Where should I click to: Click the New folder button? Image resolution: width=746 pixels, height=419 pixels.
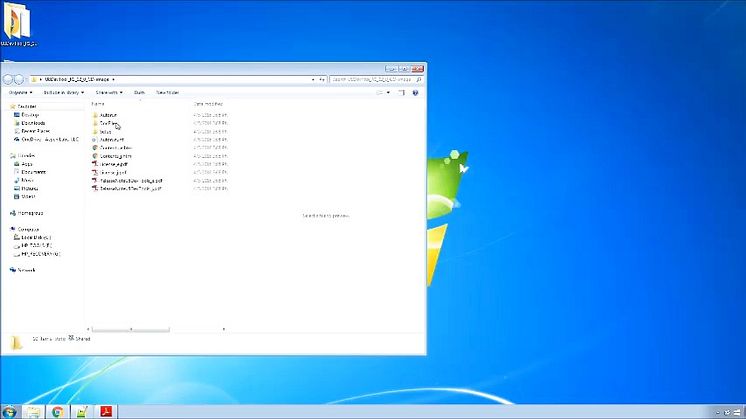167,93
